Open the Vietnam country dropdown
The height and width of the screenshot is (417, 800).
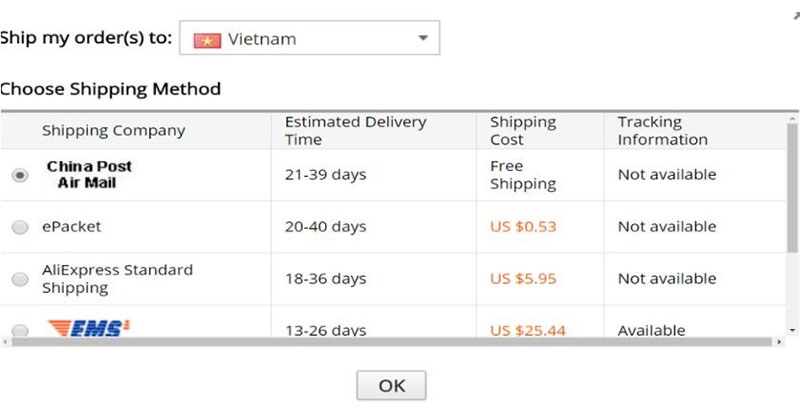click(309, 38)
